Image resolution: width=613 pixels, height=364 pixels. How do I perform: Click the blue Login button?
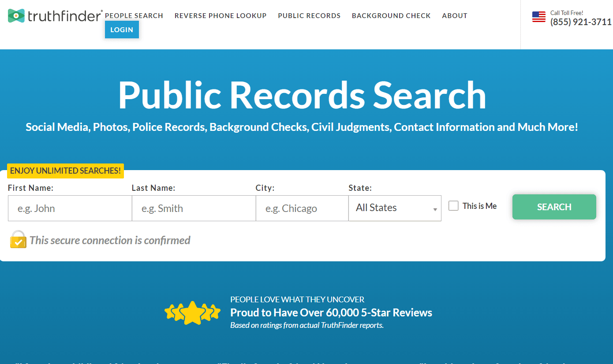tap(122, 30)
